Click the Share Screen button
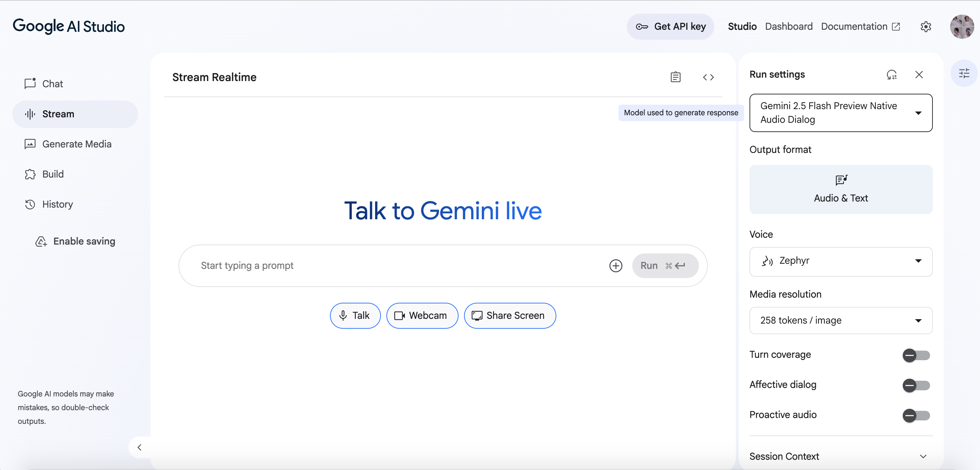 click(510, 315)
